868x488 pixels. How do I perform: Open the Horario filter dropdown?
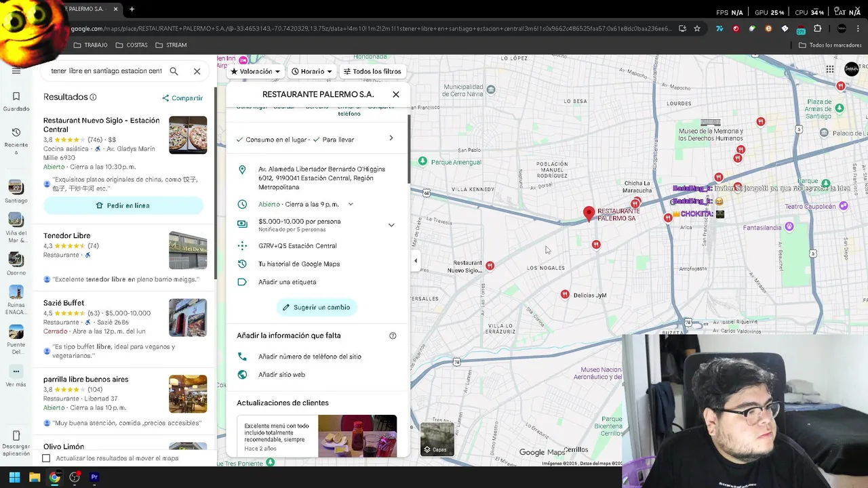[x=312, y=71]
